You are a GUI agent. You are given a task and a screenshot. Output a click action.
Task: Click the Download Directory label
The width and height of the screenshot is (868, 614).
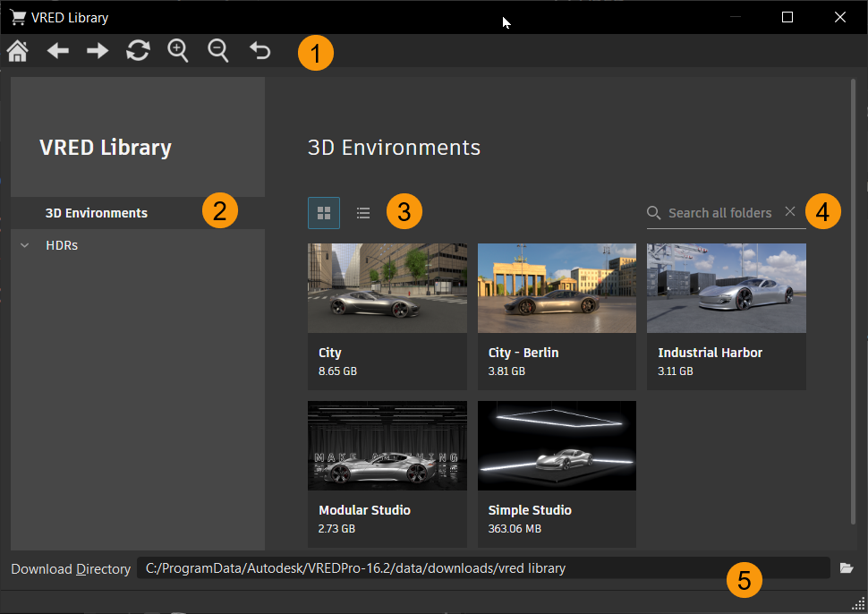[71, 569]
